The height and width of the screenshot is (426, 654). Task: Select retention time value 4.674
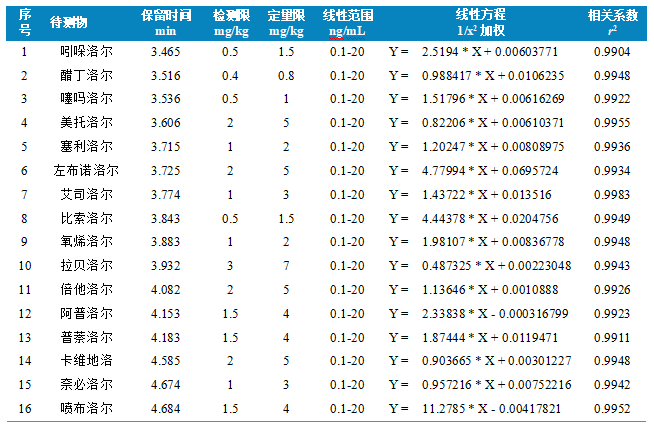tap(166, 385)
